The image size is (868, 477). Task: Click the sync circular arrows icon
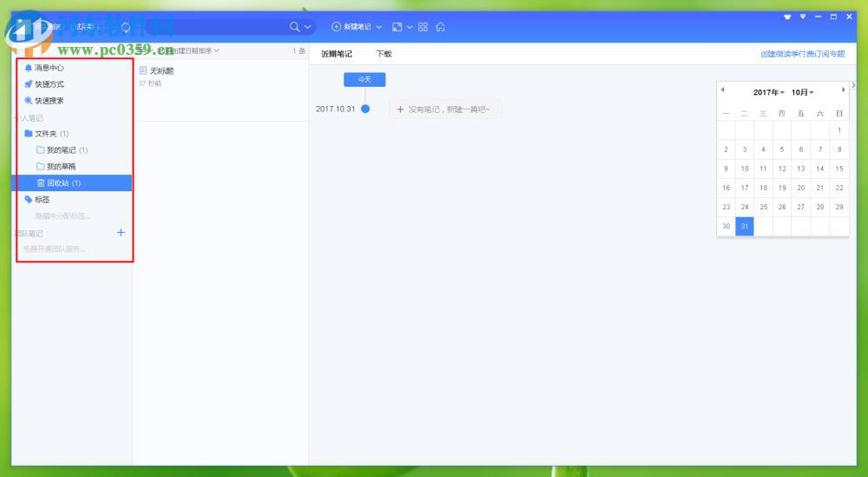[126, 27]
